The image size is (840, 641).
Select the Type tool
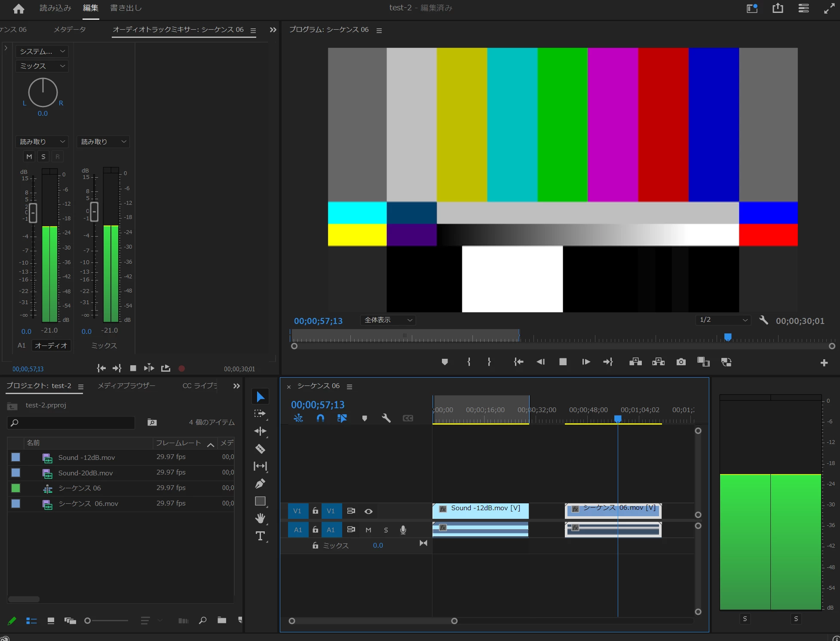pyautogui.click(x=260, y=536)
